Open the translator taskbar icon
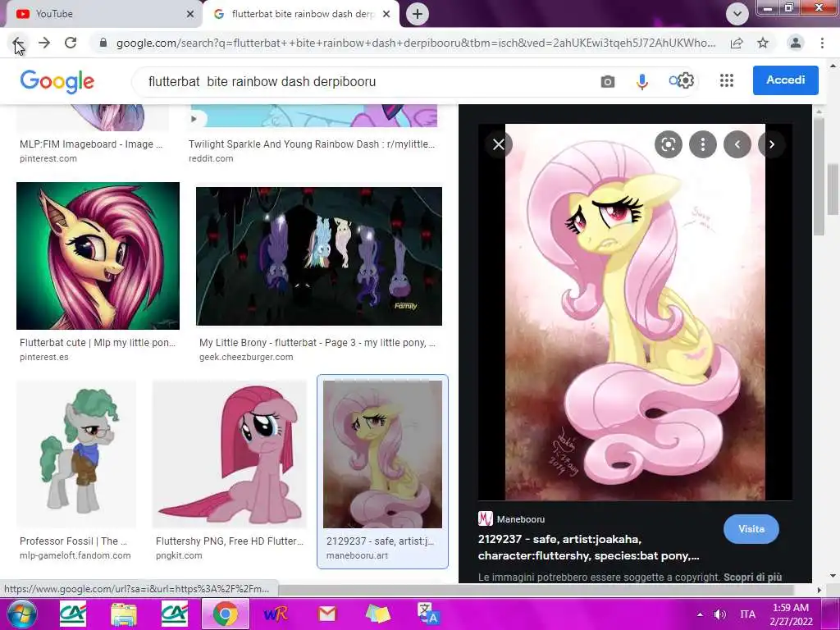 428,614
